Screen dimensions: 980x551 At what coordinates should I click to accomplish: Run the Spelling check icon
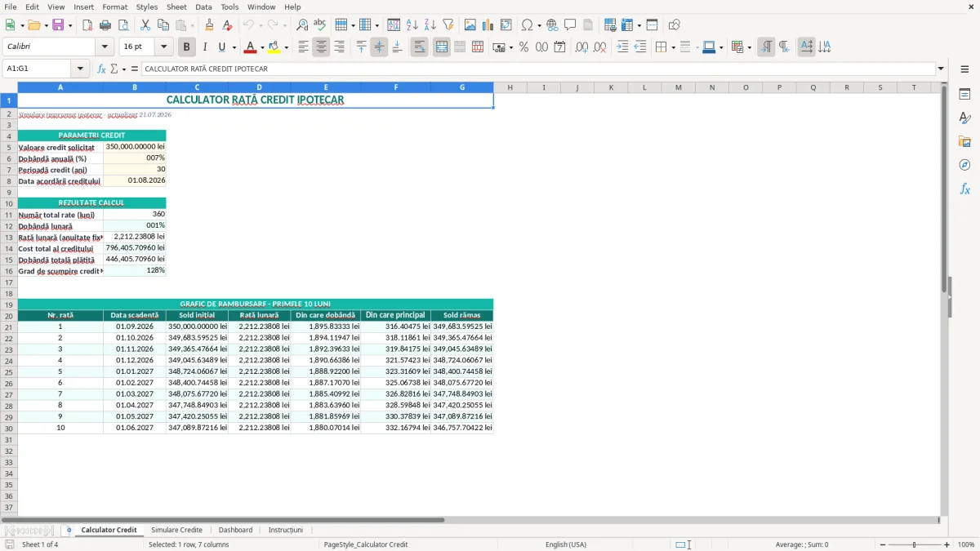(320, 25)
